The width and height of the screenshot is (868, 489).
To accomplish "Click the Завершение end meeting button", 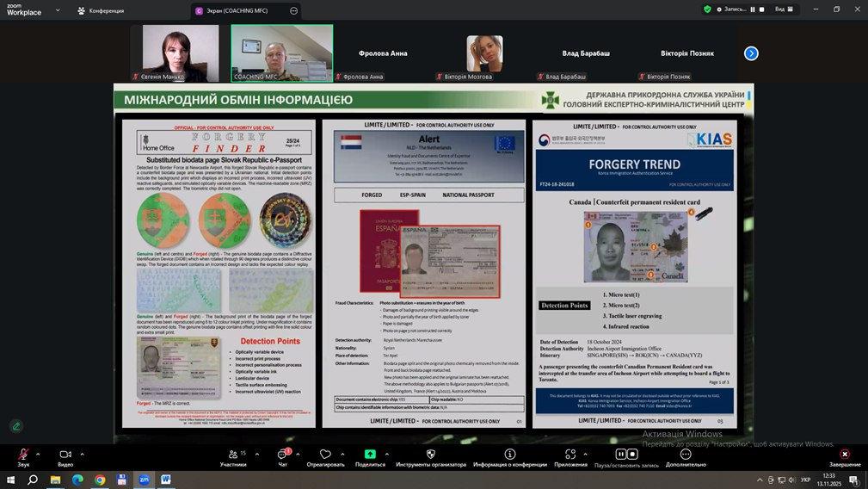I will click(844, 455).
